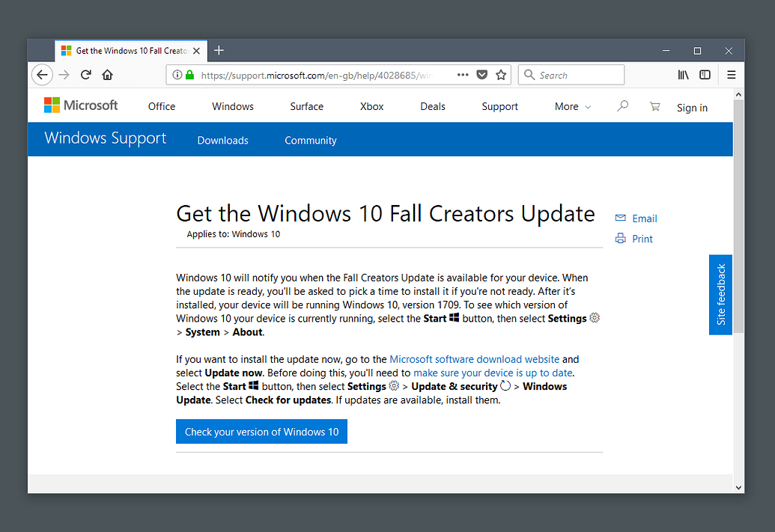Close the Fall Creators Update tab
775x532 pixels.
point(196,51)
